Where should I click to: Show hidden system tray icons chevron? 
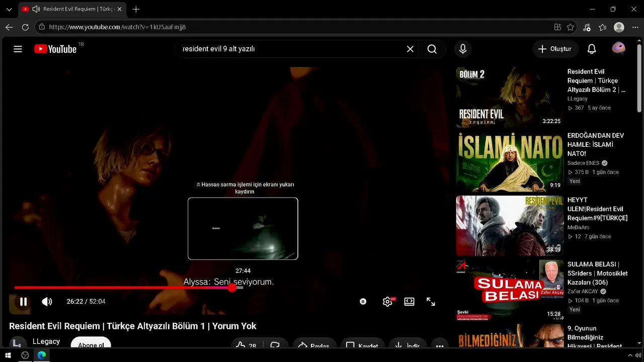point(630,355)
